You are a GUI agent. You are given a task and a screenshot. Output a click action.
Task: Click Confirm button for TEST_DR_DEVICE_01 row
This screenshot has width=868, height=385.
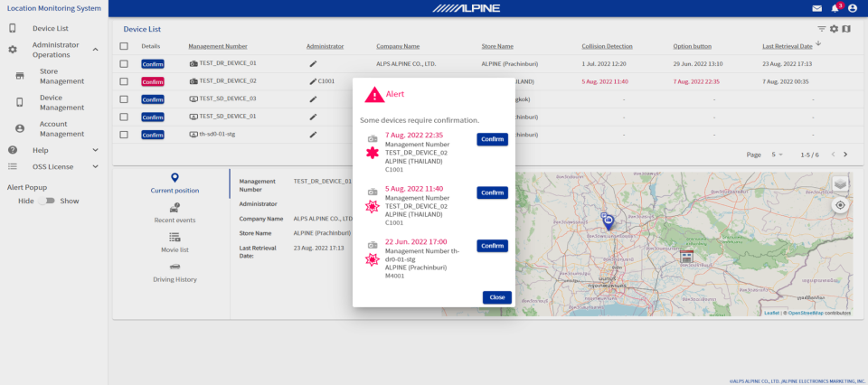[x=153, y=63]
